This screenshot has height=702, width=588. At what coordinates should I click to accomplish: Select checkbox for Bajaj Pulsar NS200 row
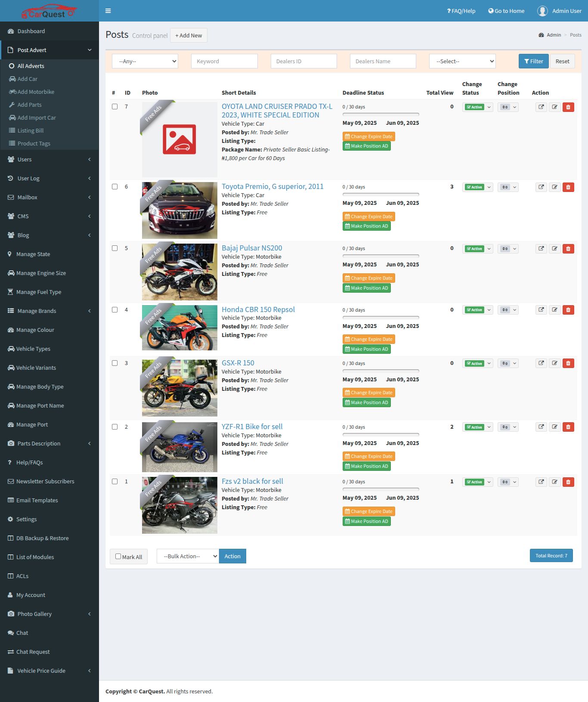pos(115,248)
